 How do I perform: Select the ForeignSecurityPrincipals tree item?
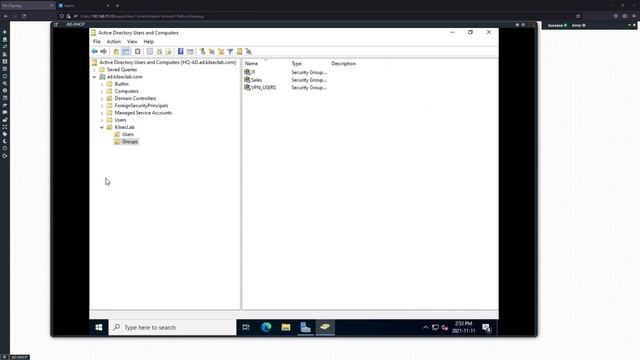141,106
